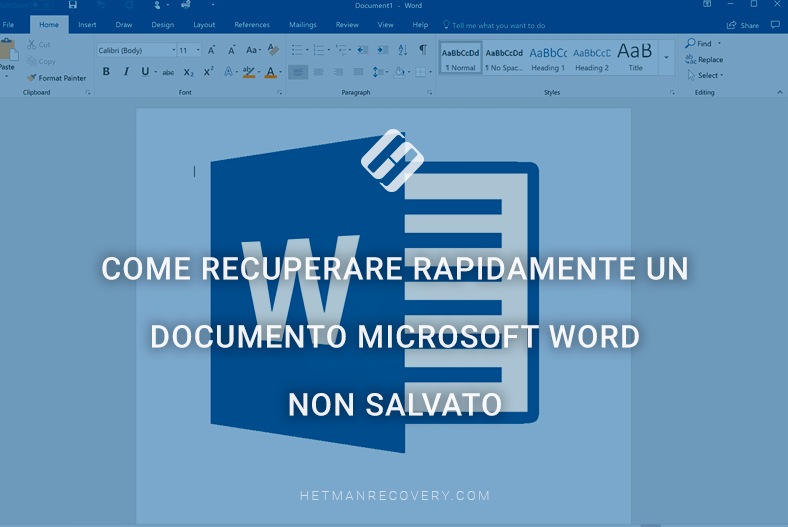Click the Multilevel List icon

[x=342, y=50]
